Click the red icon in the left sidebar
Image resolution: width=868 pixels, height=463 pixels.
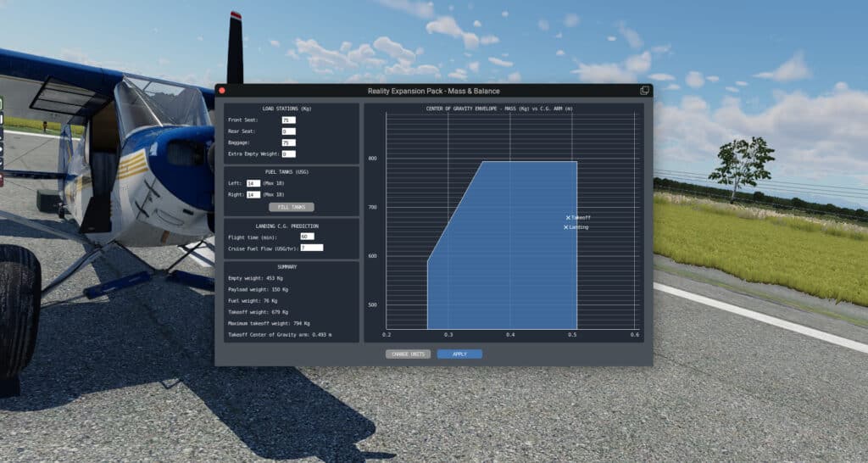click(x=2, y=179)
